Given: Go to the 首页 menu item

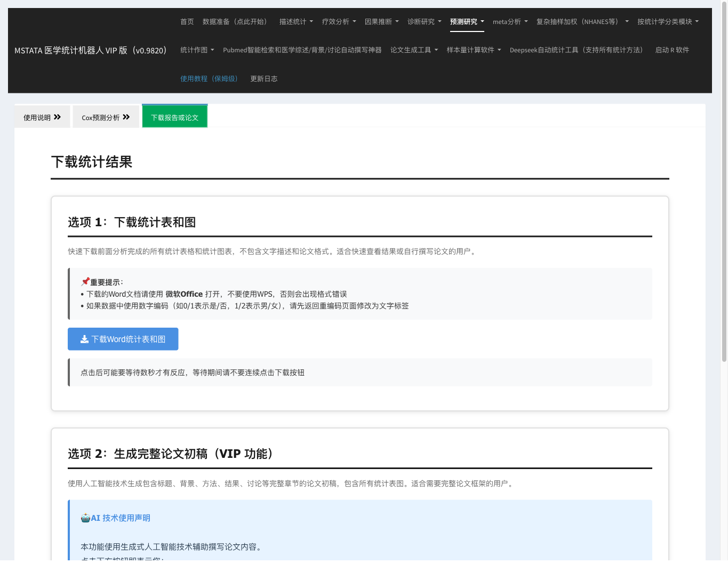Looking at the screenshot, I should pyautogui.click(x=187, y=22).
